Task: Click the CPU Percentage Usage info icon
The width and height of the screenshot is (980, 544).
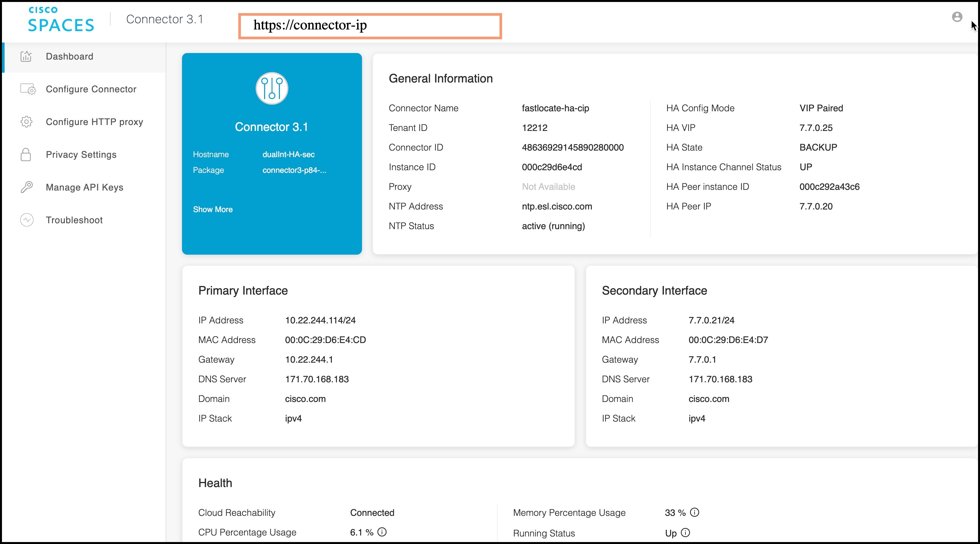Action: (382, 533)
